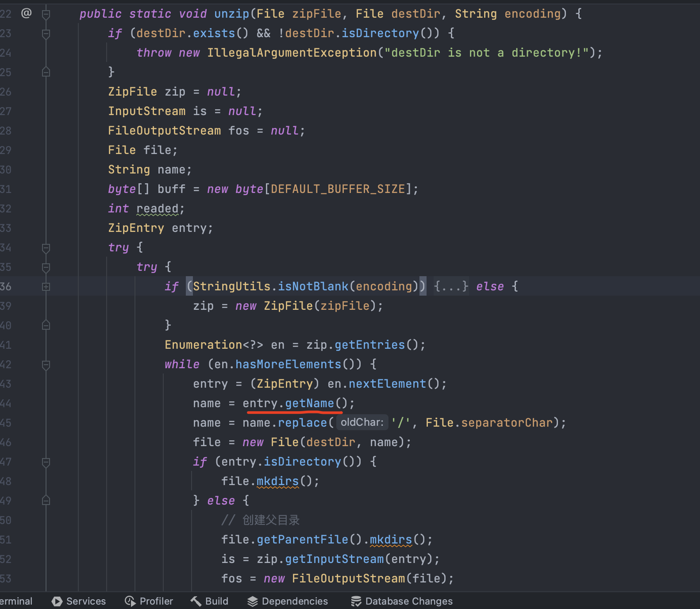Click the underlined getName method call

click(309, 403)
